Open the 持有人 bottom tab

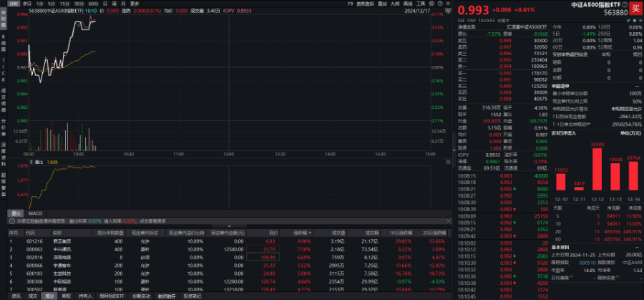[x=85, y=295]
